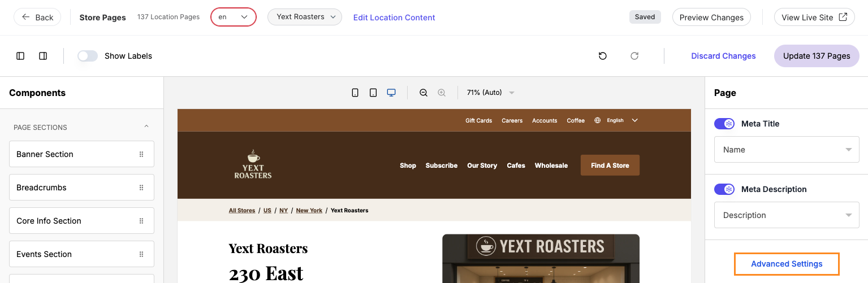The image size is (868, 283).
Task: Open the 71% (Auto) zoom dropdown
Action: point(490,93)
